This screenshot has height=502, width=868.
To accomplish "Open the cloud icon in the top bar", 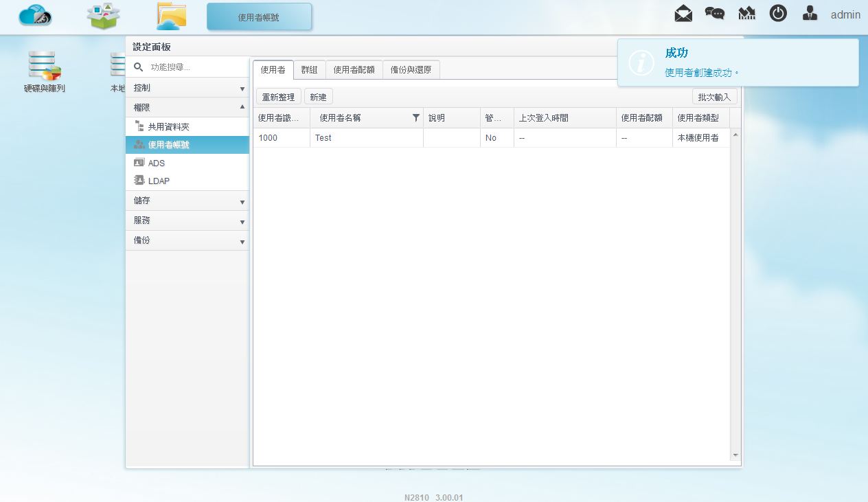I will [36, 16].
